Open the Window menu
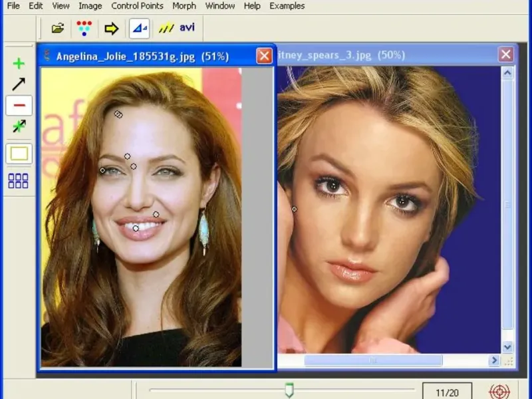Screen dimensions: 532x399 click(220, 6)
